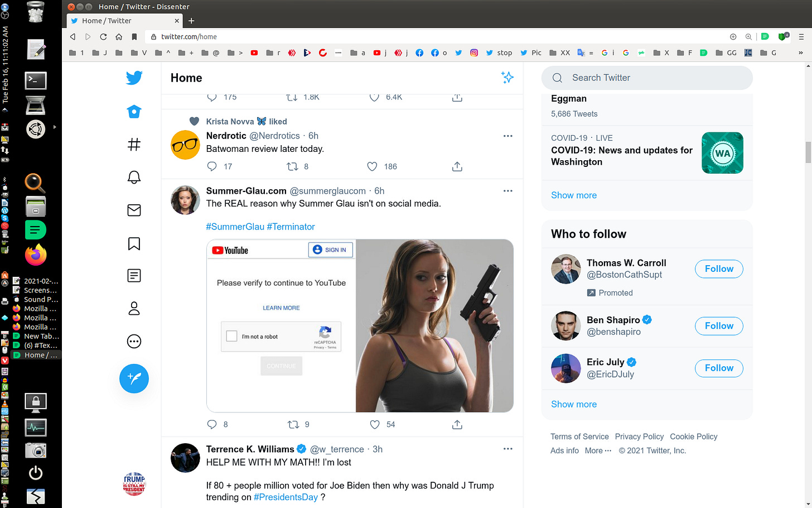
Task: Click Search Twitter field
Action: 647,78
